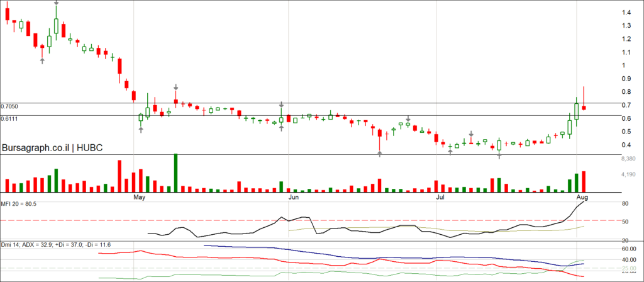Click the 4,190 volume axis value
The width and height of the screenshot is (644, 282).
[x=629, y=174]
